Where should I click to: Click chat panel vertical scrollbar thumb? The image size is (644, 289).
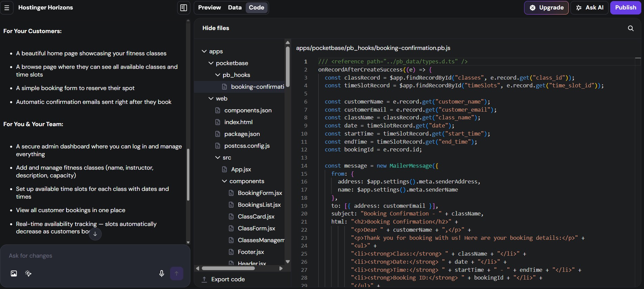pos(188,174)
